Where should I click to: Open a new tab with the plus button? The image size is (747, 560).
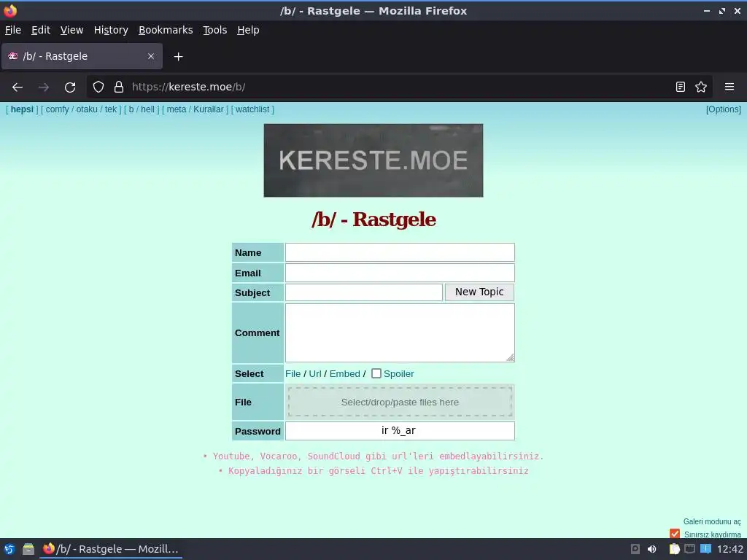[178, 57]
